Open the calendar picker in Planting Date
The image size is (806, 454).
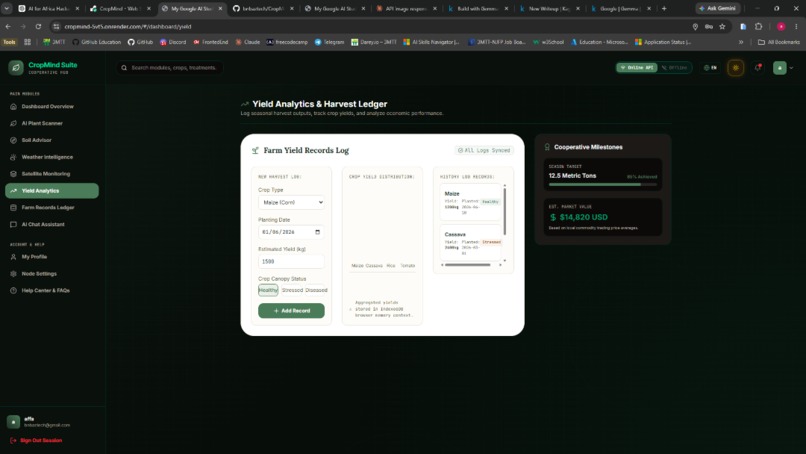(317, 232)
